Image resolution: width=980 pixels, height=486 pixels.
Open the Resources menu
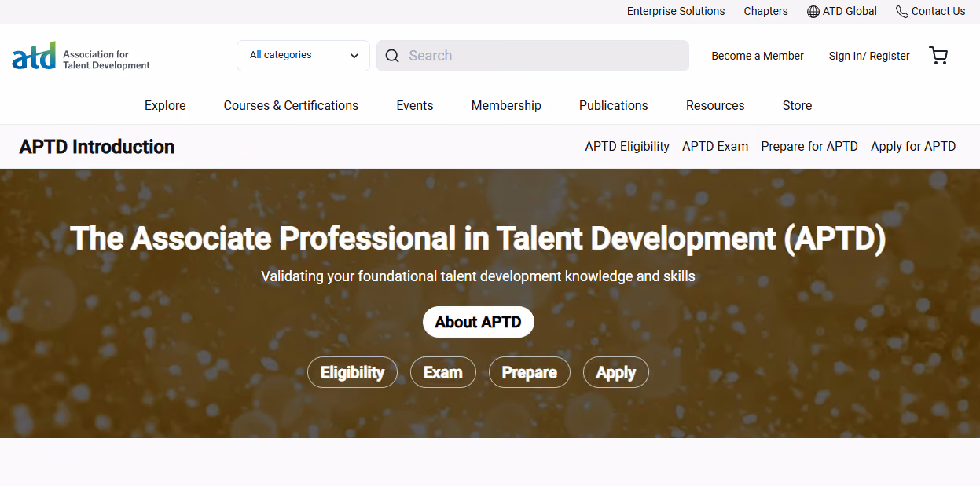(x=715, y=105)
